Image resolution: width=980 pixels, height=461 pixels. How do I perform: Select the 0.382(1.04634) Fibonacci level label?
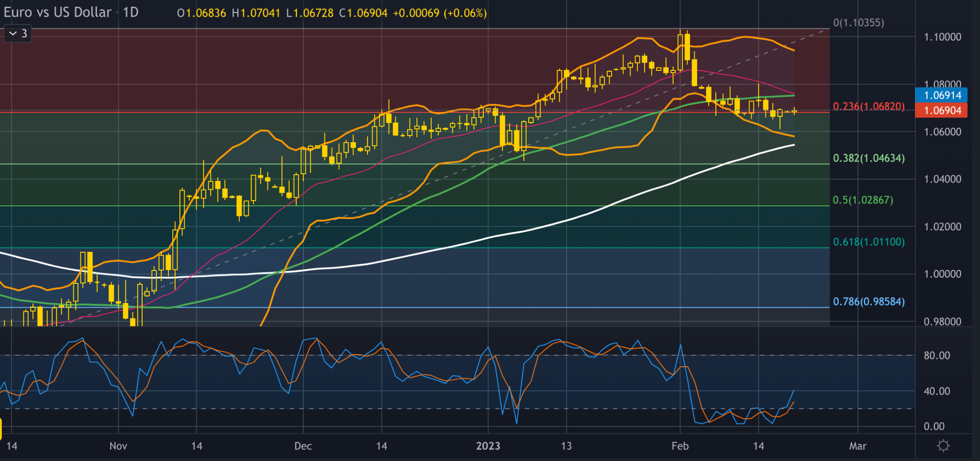tap(869, 158)
